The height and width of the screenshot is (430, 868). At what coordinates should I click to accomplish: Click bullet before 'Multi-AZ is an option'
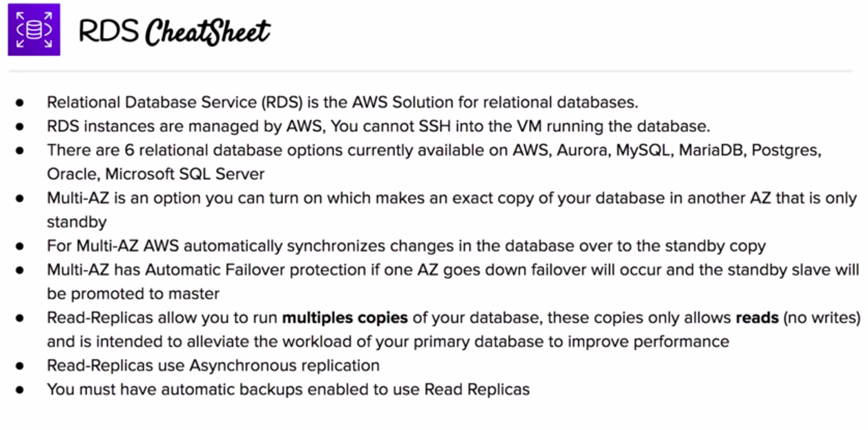[x=20, y=198]
